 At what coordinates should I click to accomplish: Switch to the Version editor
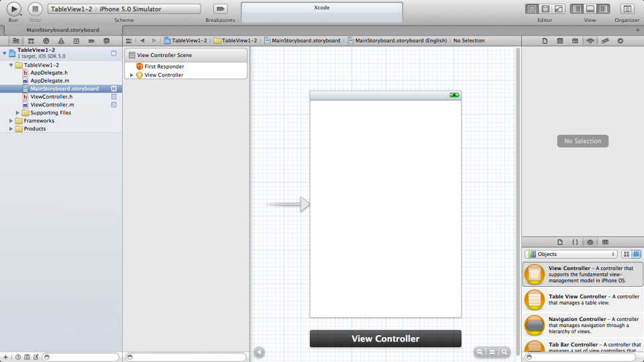[x=559, y=9]
